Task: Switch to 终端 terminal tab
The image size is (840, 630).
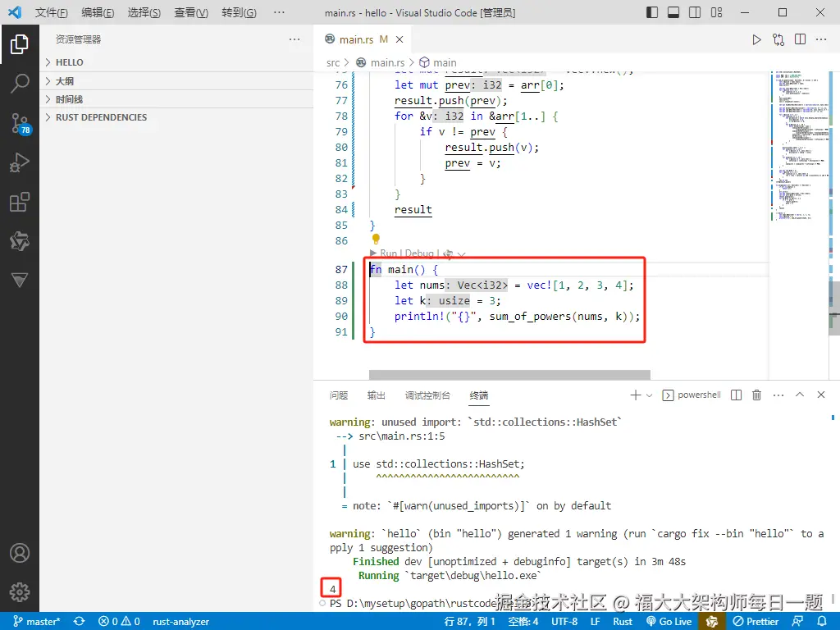Action: pos(479,395)
